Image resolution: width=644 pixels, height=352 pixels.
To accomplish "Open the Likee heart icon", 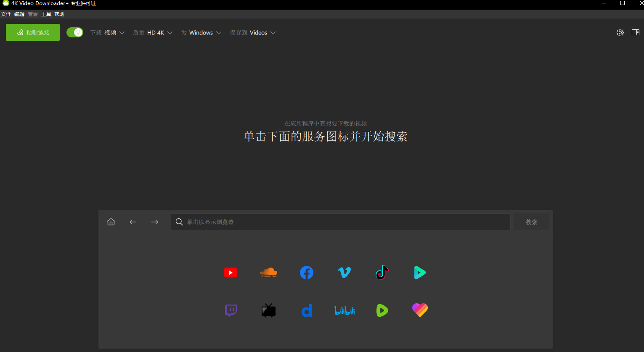I will point(420,310).
